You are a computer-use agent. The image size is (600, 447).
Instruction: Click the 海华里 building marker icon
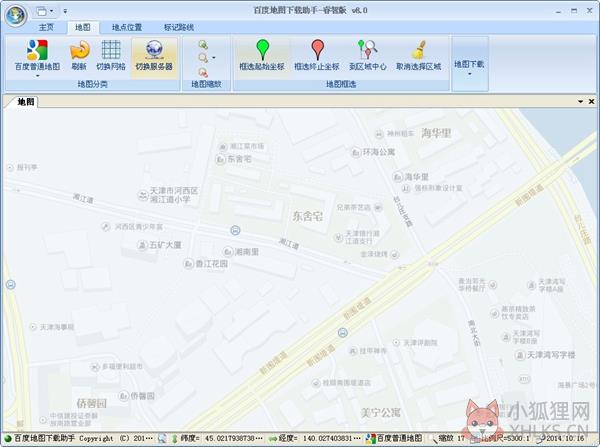pyautogui.click(x=398, y=177)
